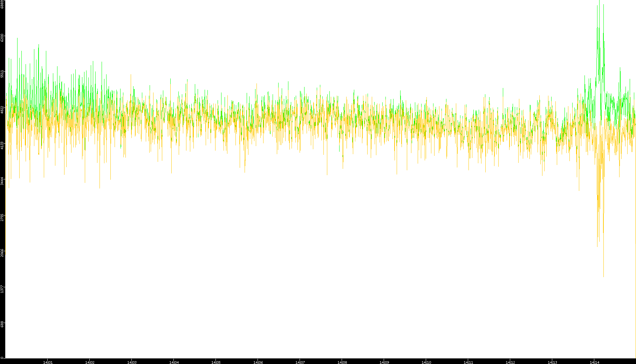The image size is (636, 364).
Task: Select the 2066 vertical axis label
Action: [x=2, y=253]
